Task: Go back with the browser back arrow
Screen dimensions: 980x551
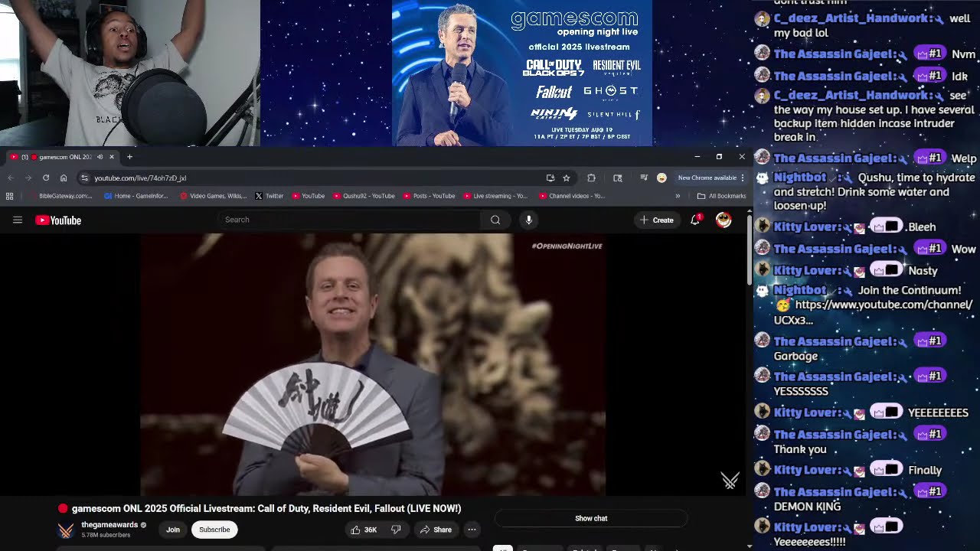Action: click(x=11, y=178)
